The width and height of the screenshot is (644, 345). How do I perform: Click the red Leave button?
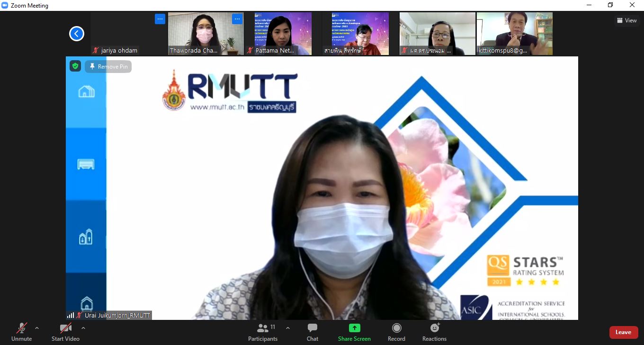pyautogui.click(x=623, y=332)
